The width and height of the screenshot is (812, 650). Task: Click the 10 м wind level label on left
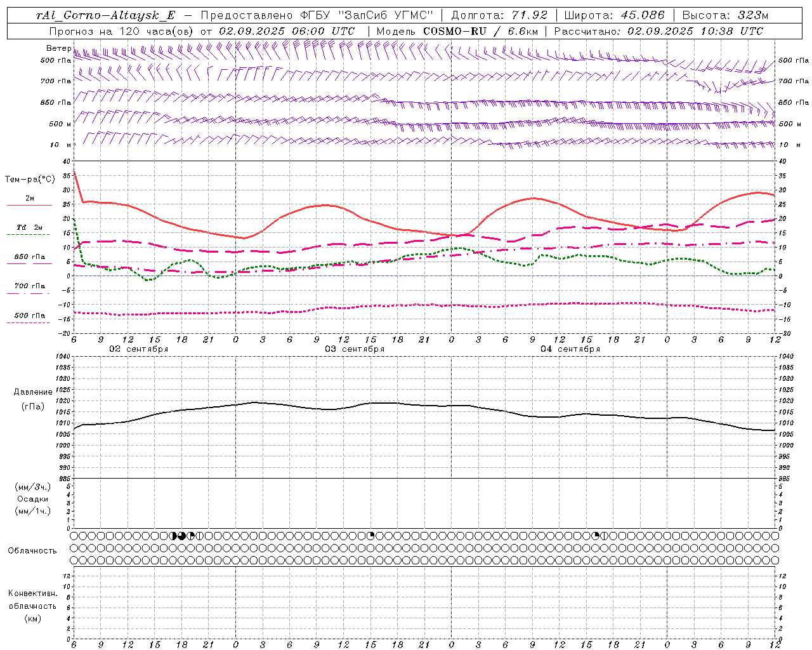pos(61,145)
